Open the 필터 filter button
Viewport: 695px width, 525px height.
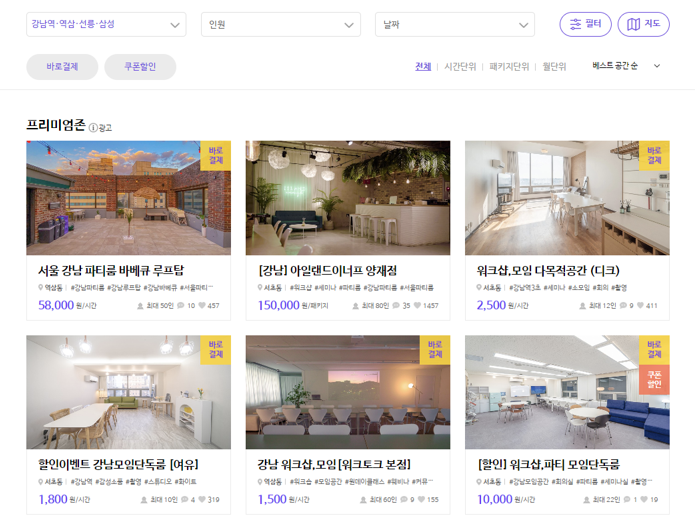tap(585, 24)
